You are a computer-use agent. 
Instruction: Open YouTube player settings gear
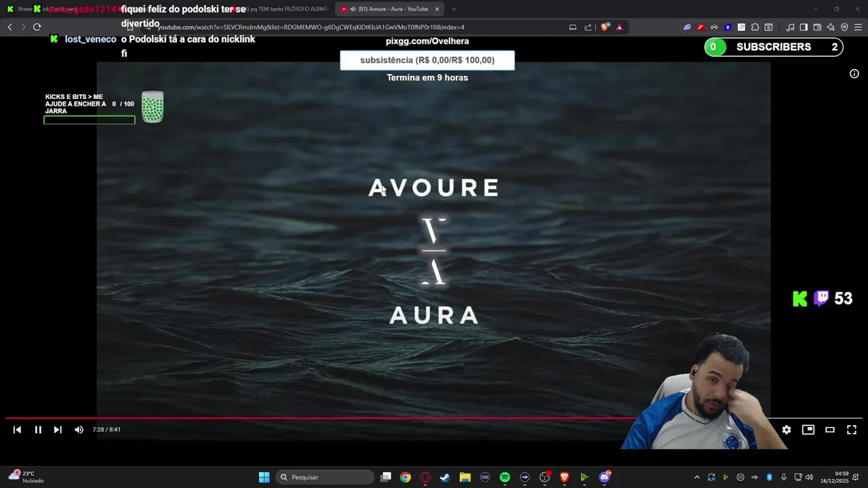(787, 430)
